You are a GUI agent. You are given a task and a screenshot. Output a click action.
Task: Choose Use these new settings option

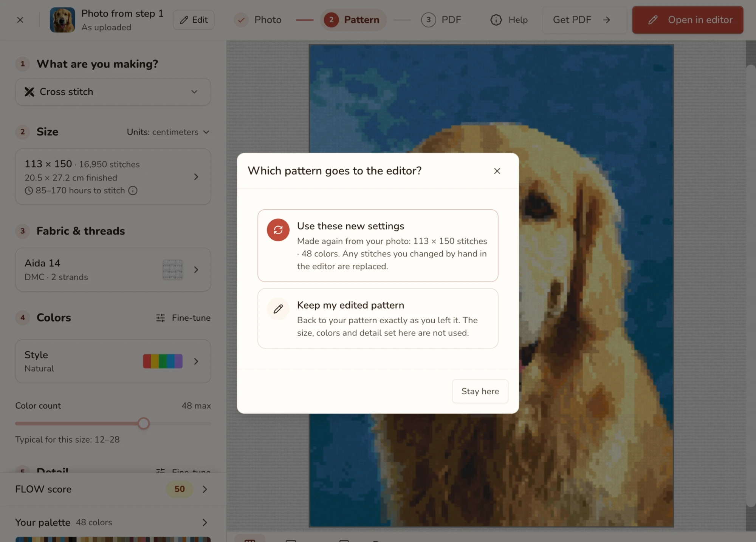click(x=378, y=246)
